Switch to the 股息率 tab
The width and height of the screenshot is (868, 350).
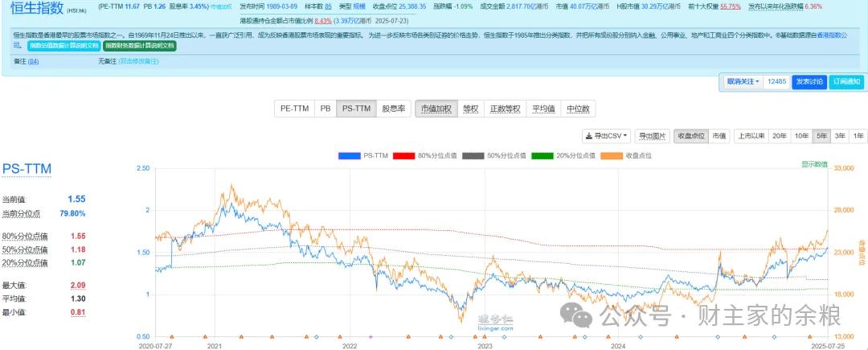(394, 109)
